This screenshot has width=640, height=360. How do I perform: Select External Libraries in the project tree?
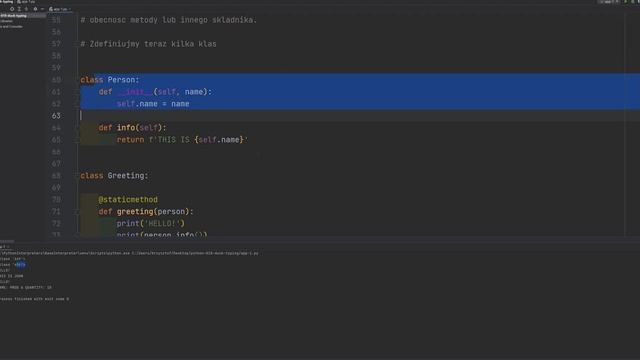[7, 21]
